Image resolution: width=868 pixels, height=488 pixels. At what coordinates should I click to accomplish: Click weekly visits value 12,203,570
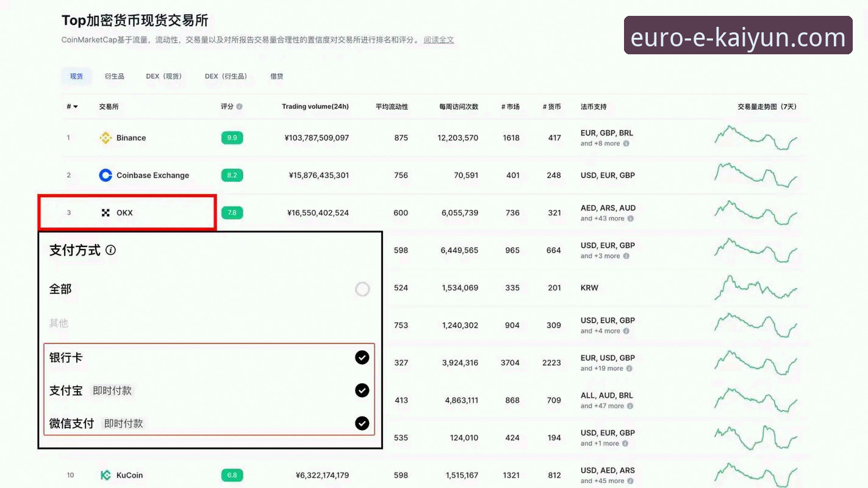click(x=458, y=138)
